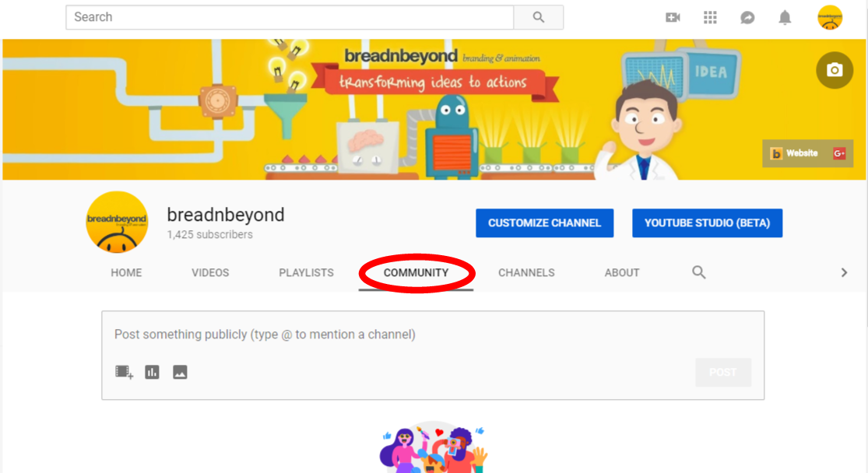The width and height of the screenshot is (868, 473).
Task: Switch to the Playlists tab
Action: point(306,273)
